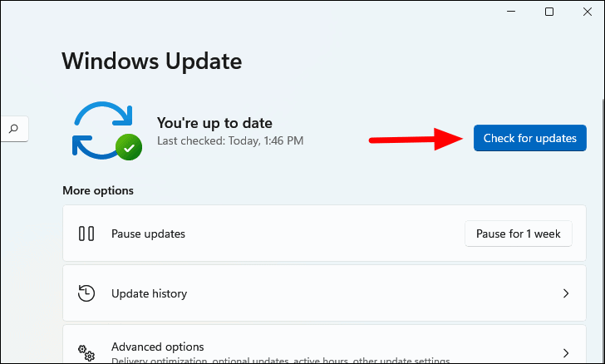Screen dimensions: 605x364
Task: Click Pause for 1 week button
Action: click(x=519, y=234)
